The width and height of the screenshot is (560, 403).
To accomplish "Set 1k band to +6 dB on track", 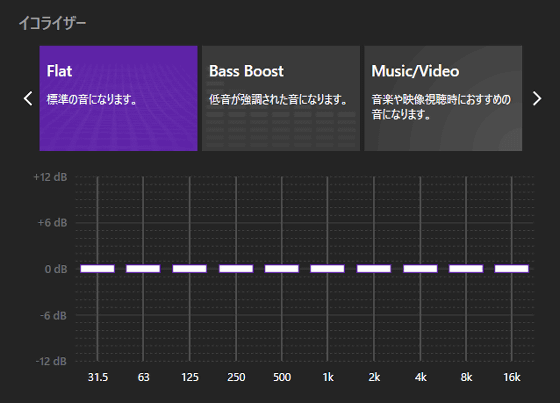I will pos(328,223).
